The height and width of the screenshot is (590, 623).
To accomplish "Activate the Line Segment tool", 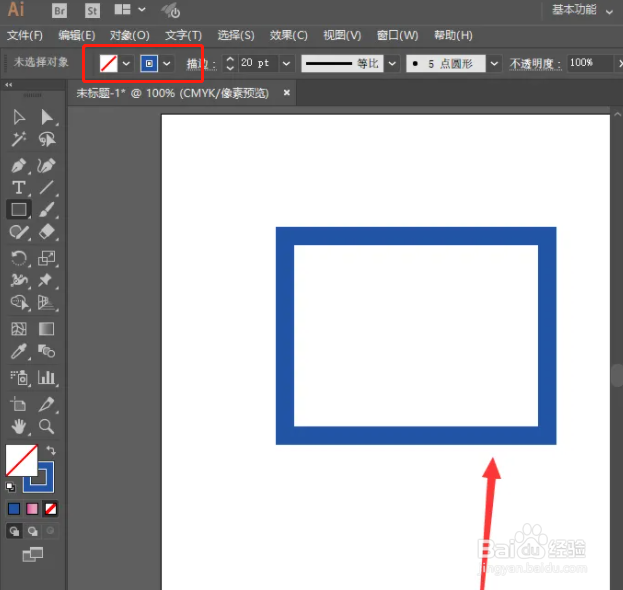I will coord(47,188).
